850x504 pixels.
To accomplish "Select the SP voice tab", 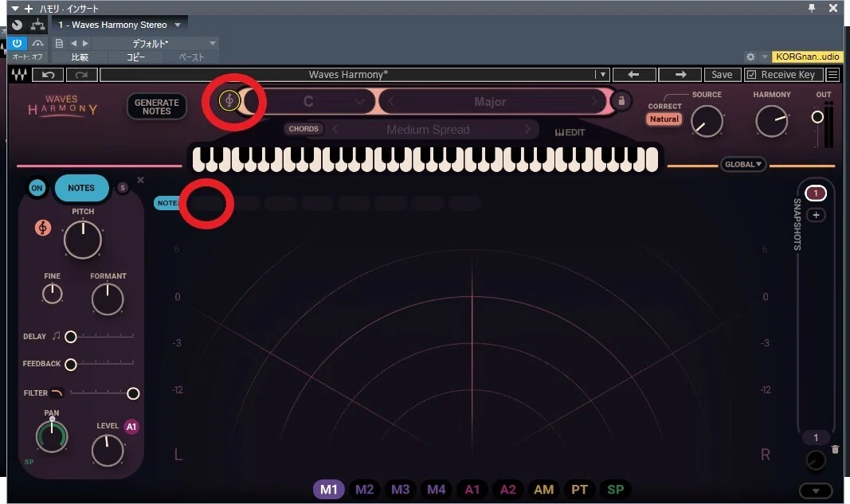I will (615, 490).
